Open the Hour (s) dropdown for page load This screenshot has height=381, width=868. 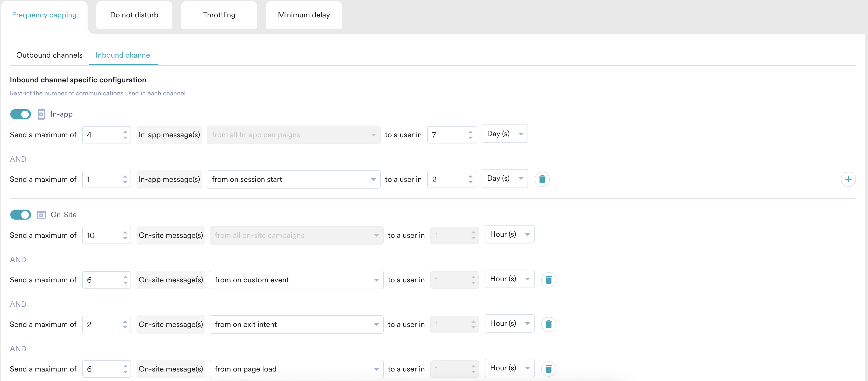[x=509, y=368]
